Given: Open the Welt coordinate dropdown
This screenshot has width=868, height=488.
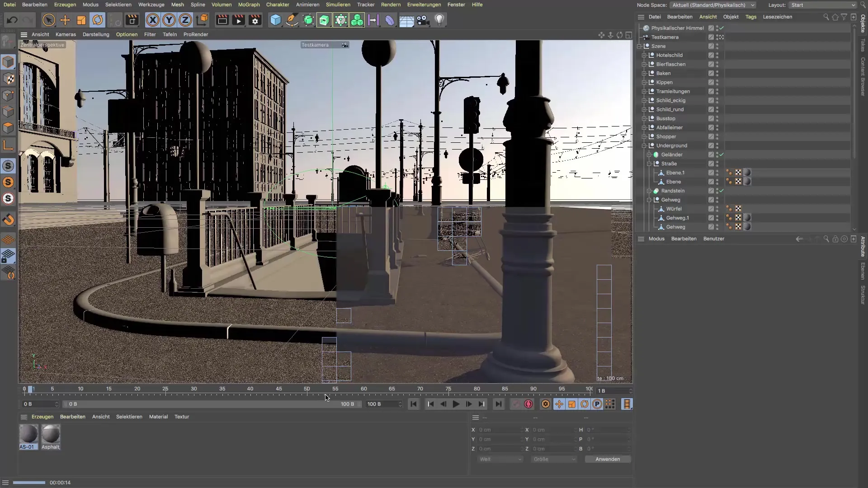Looking at the screenshot, I should coord(500,459).
